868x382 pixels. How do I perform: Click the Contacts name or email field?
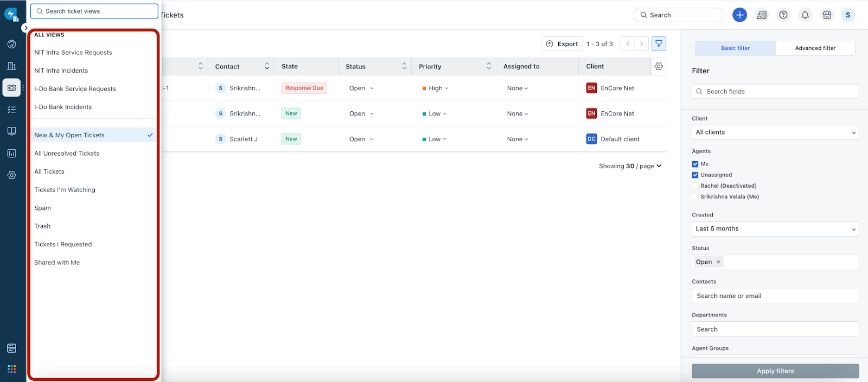pos(775,296)
